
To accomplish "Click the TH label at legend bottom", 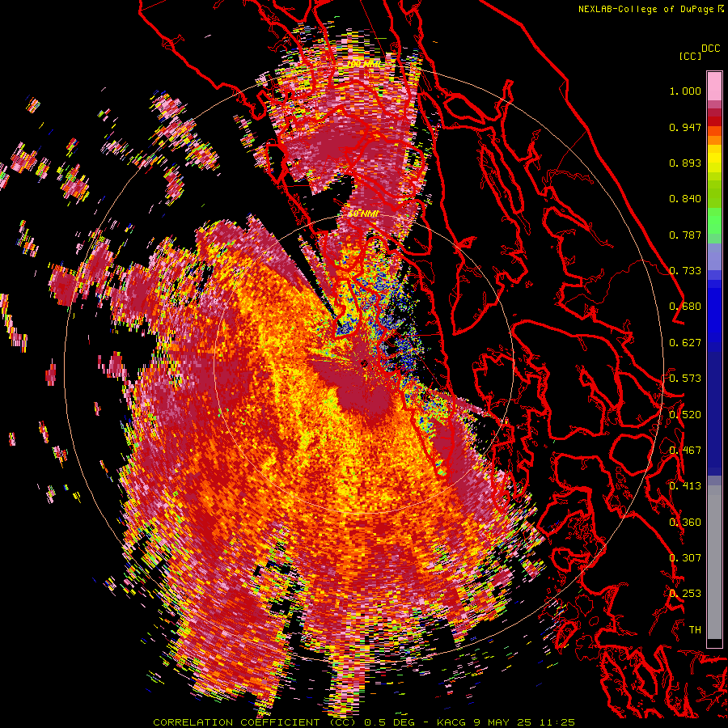I will [x=695, y=629].
